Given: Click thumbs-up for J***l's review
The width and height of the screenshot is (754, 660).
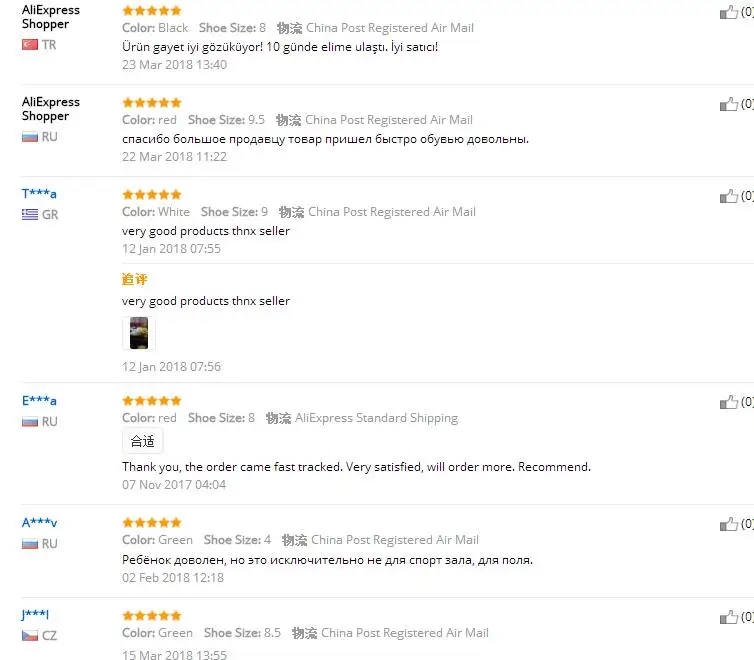Looking at the screenshot, I should tap(729, 617).
